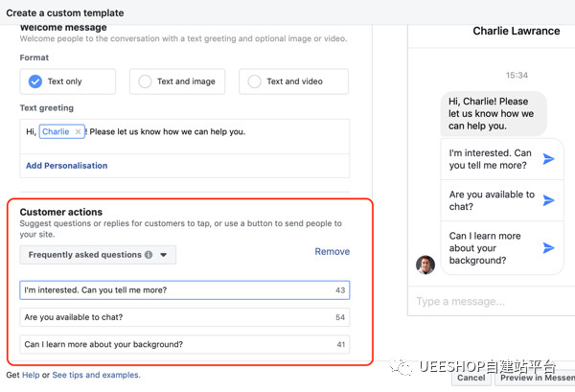Screen dimensions: 575x392
Task: Open the "See tips and examples" link
Action: [x=96, y=375]
